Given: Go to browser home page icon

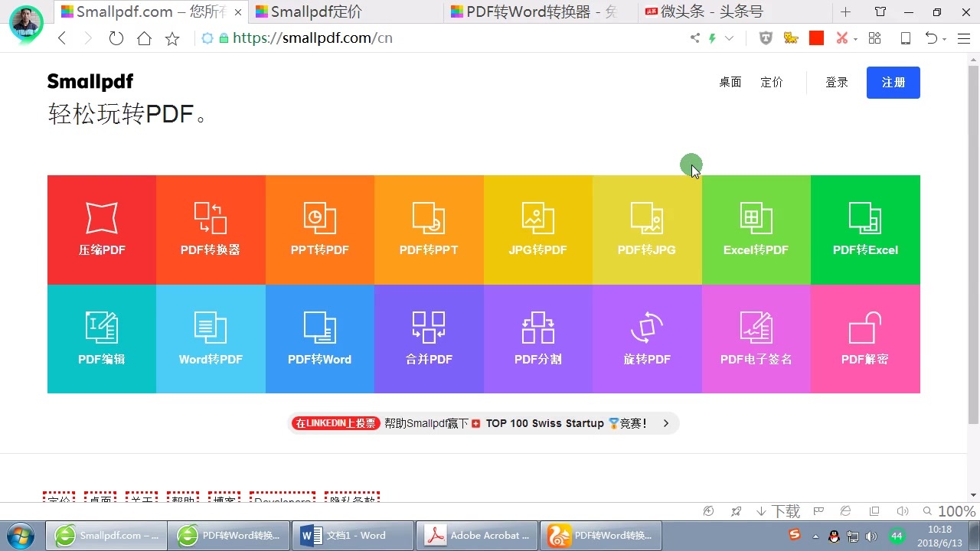Looking at the screenshot, I should tap(144, 38).
